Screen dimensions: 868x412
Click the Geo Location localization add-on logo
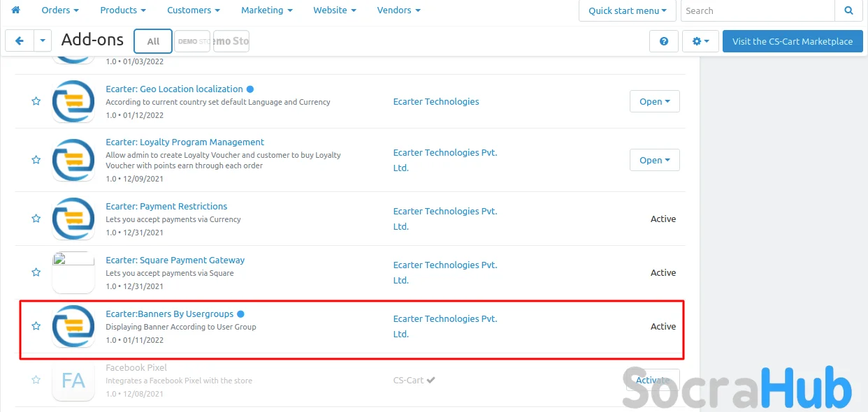point(73,101)
